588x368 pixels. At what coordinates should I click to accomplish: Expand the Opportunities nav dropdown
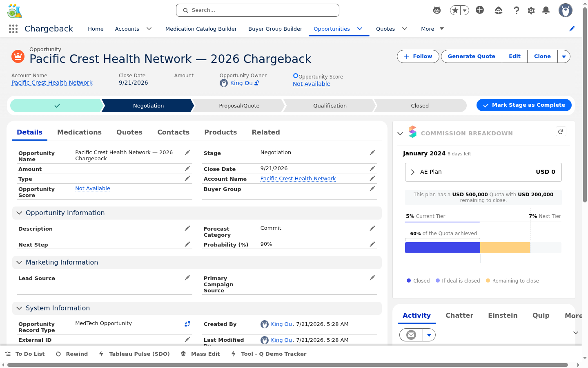[360, 29]
